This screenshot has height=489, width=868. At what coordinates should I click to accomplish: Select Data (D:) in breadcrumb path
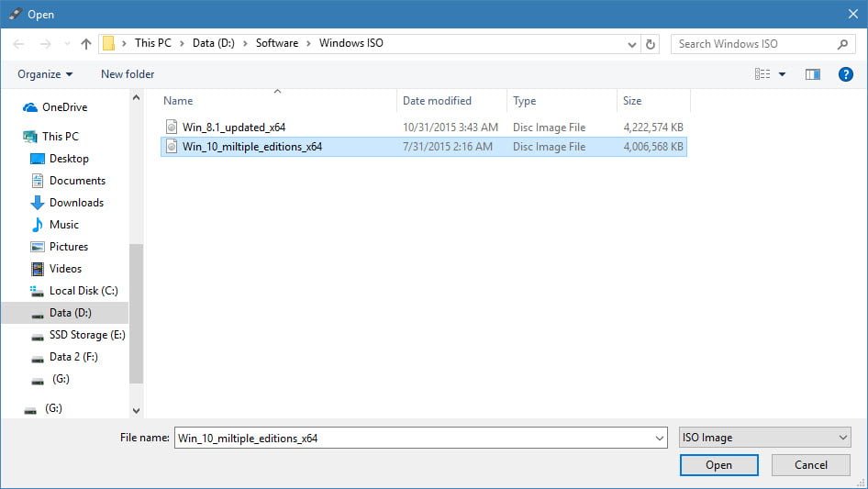pos(213,43)
